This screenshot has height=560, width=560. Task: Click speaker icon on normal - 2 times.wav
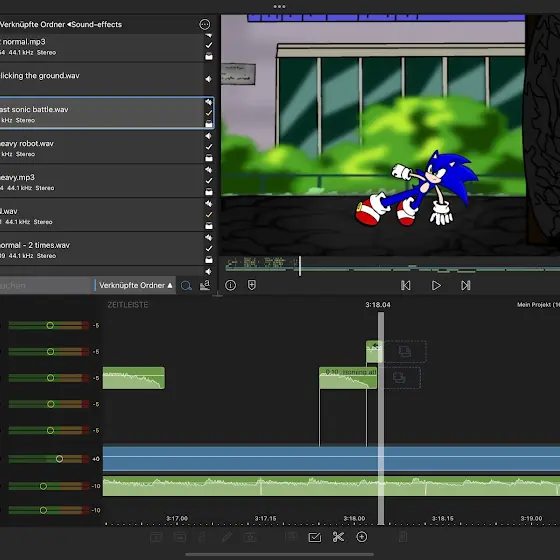(209, 238)
